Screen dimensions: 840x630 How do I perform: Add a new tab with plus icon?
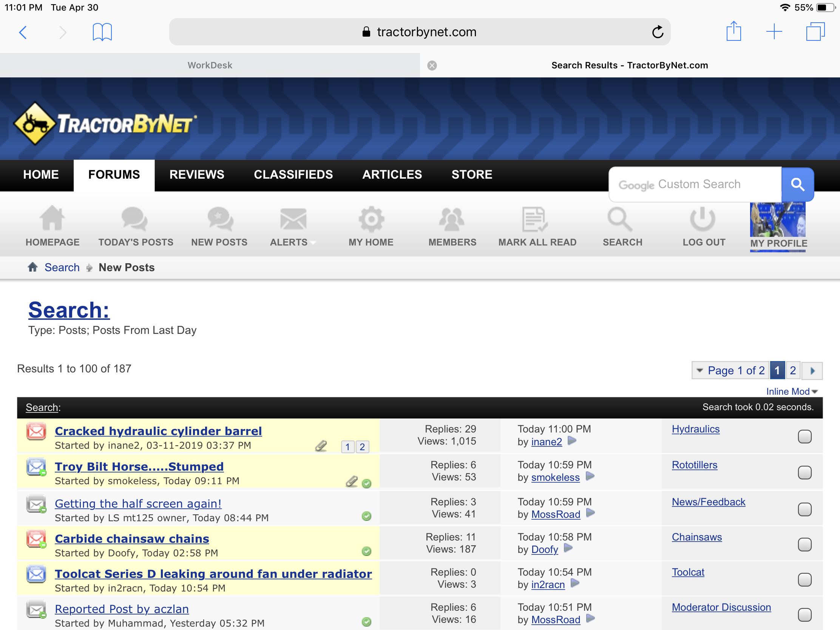click(774, 31)
